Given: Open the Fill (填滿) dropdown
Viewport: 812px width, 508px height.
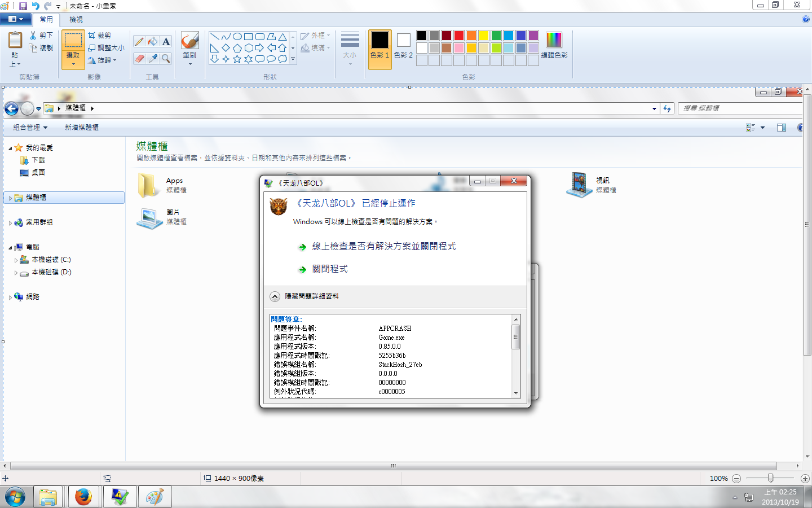Looking at the screenshot, I should (x=315, y=48).
